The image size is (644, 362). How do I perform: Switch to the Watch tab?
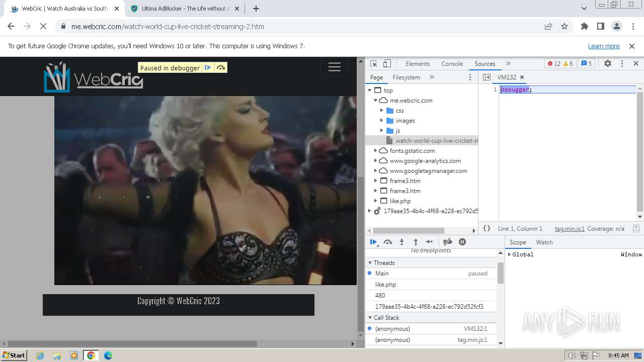pos(544,242)
